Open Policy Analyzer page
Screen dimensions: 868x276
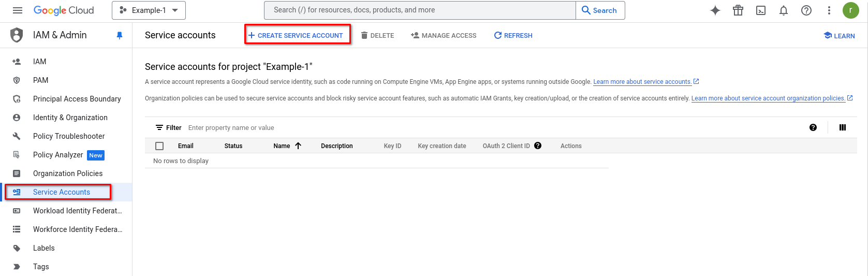click(58, 155)
